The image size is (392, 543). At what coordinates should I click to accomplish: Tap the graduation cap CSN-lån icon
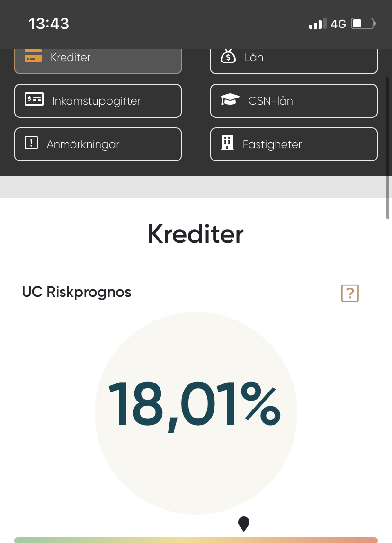coord(230,99)
